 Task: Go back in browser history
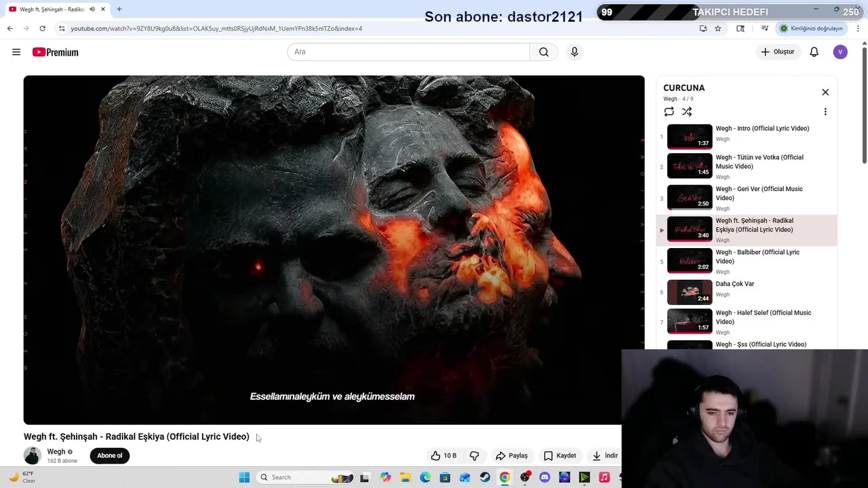point(9,28)
